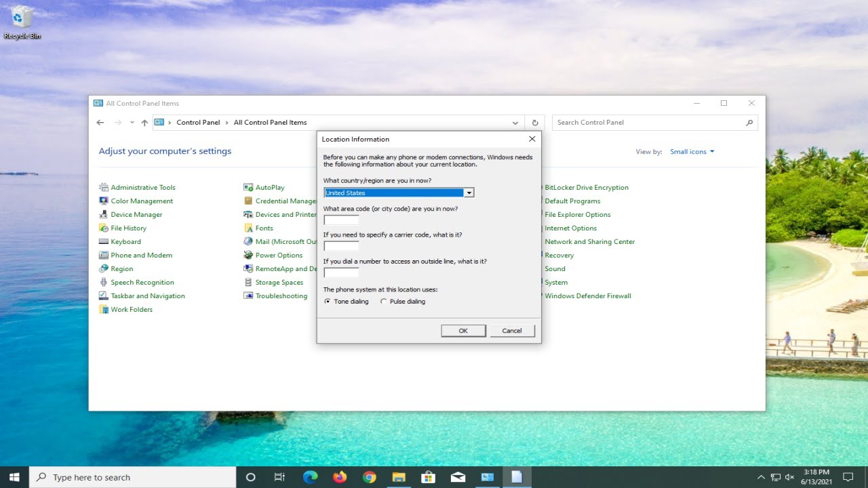This screenshot has height=488, width=868.
Task: Launch Firefox from the taskbar
Action: [340, 477]
